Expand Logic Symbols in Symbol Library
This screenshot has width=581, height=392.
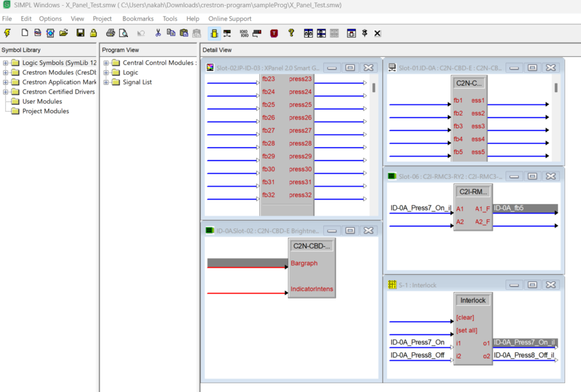(x=6, y=63)
